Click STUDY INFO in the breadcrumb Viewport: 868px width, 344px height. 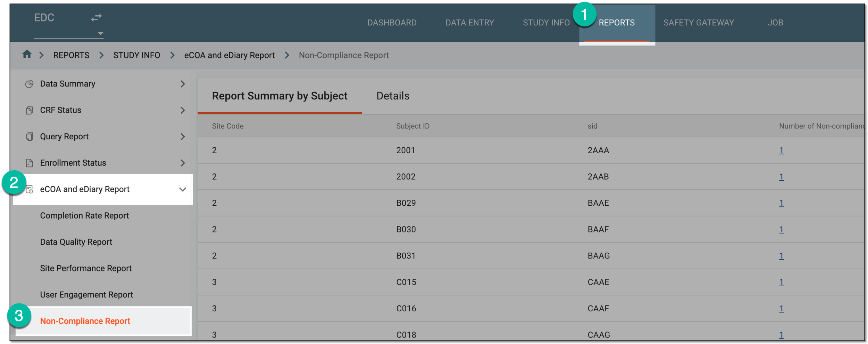click(x=136, y=55)
